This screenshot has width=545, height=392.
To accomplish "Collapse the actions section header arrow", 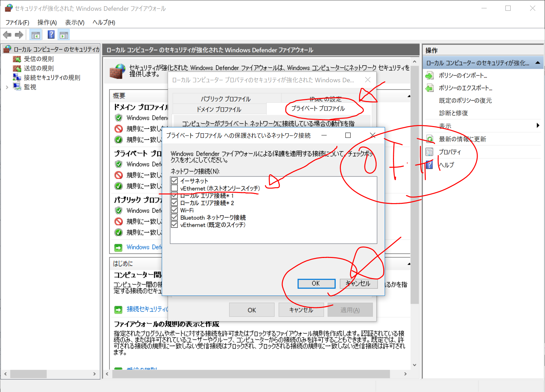I will 537,63.
